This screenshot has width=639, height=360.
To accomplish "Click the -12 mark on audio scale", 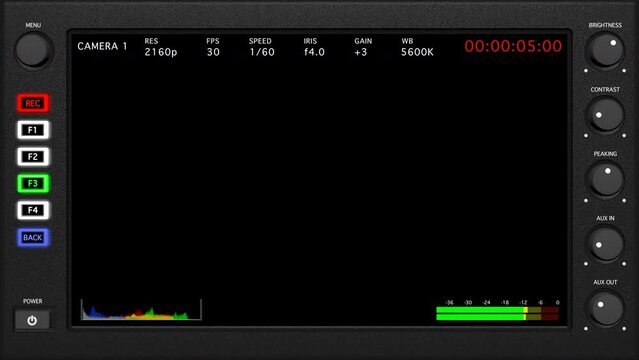I will (523, 303).
